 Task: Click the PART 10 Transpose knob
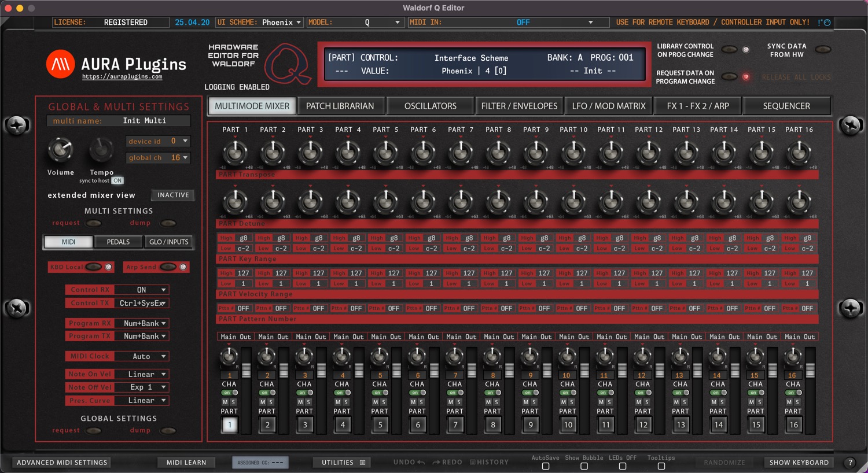(x=573, y=153)
